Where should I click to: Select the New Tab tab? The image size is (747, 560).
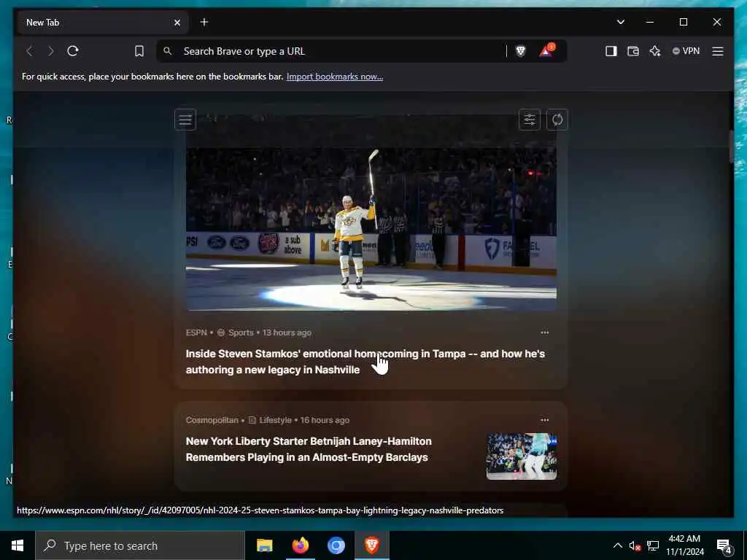coord(103,23)
